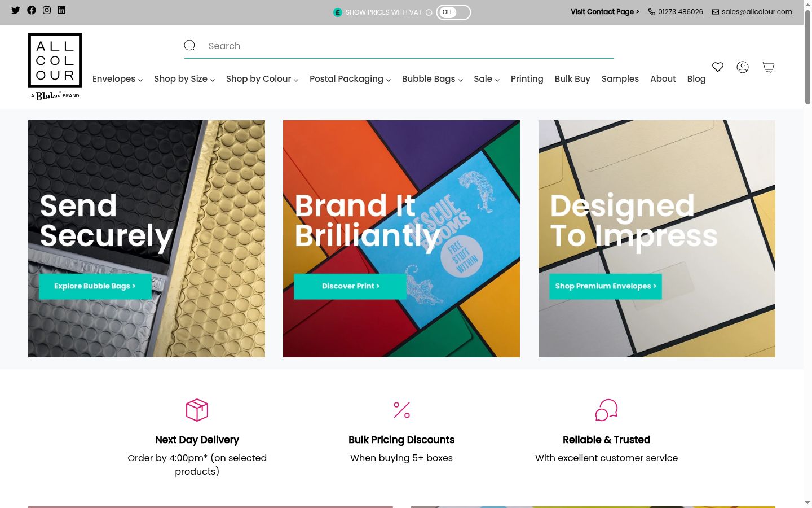Toggle the Show Prices With VAT switch
Screen dimensions: 812x508
[453, 12]
